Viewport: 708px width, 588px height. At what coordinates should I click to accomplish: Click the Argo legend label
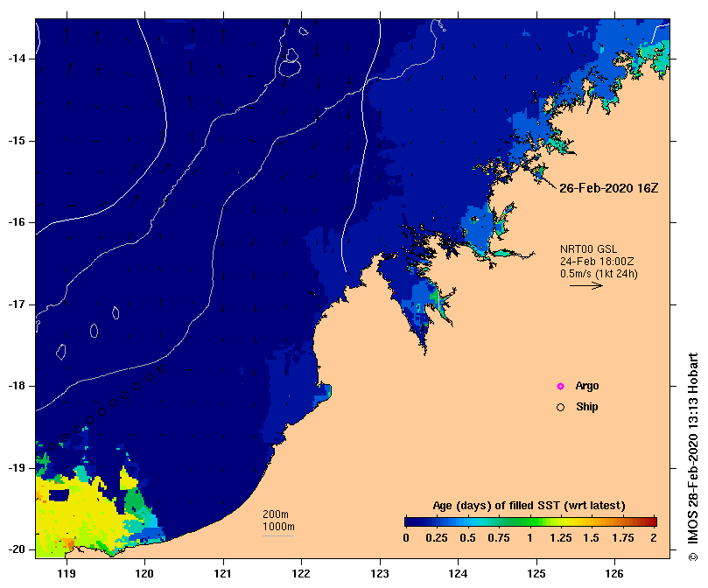(587, 386)
